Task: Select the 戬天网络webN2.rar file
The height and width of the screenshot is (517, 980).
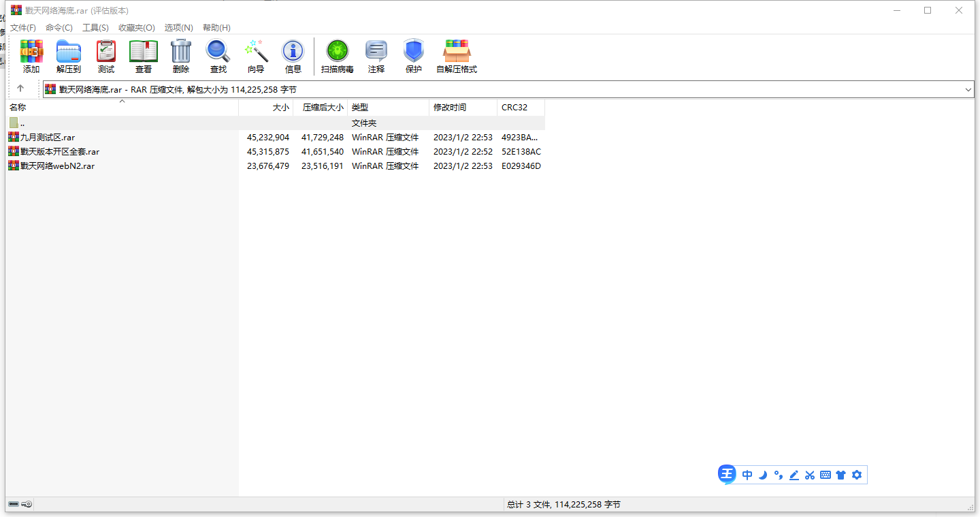Action: [x=57, y=166]
